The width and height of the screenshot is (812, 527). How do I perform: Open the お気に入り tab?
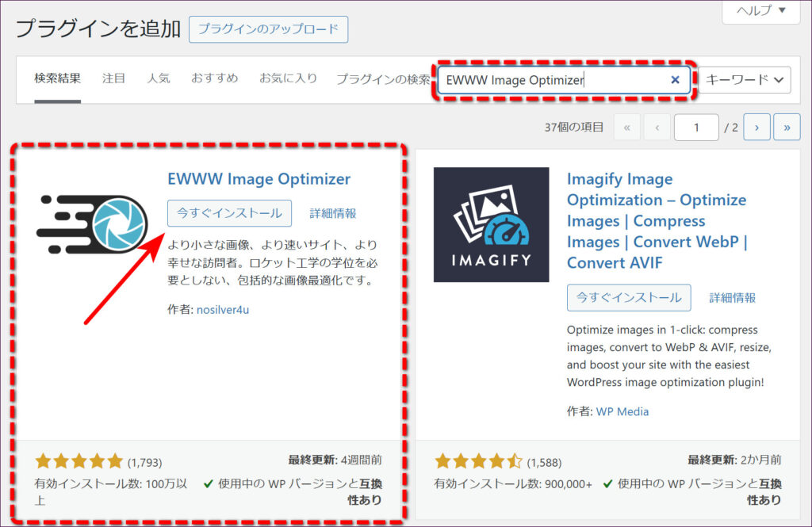[x=288, y=78]
